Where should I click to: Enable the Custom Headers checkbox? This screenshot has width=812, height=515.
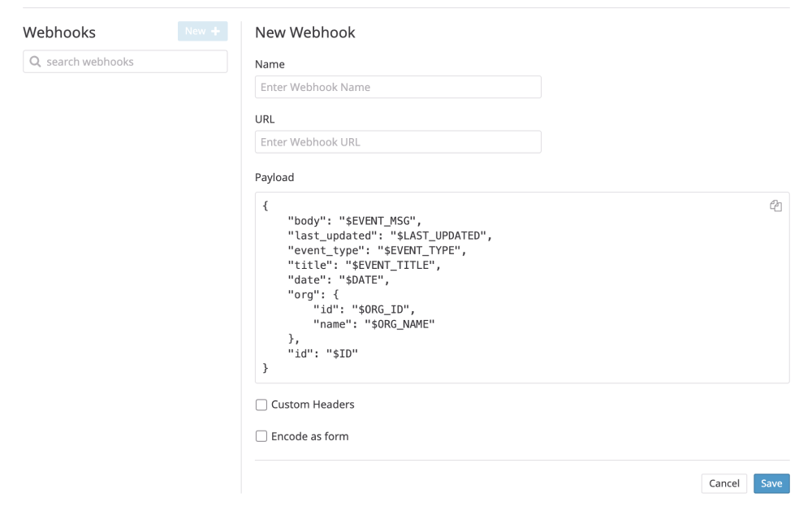click(261, 405)
